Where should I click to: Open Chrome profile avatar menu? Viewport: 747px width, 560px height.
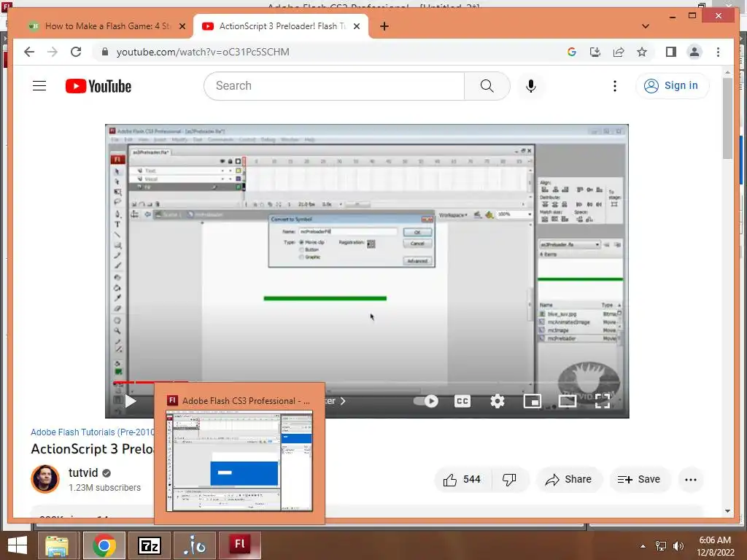click(694, 52)
